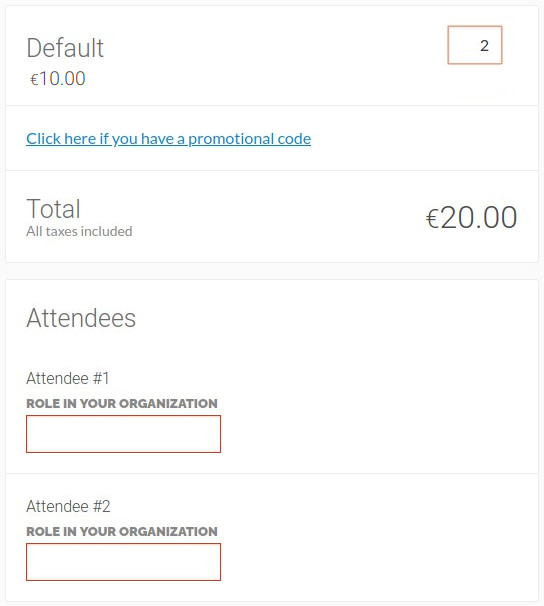The image size is (544, 606).
Task: Click the Attendee #1 label
Action: (68, 378)
